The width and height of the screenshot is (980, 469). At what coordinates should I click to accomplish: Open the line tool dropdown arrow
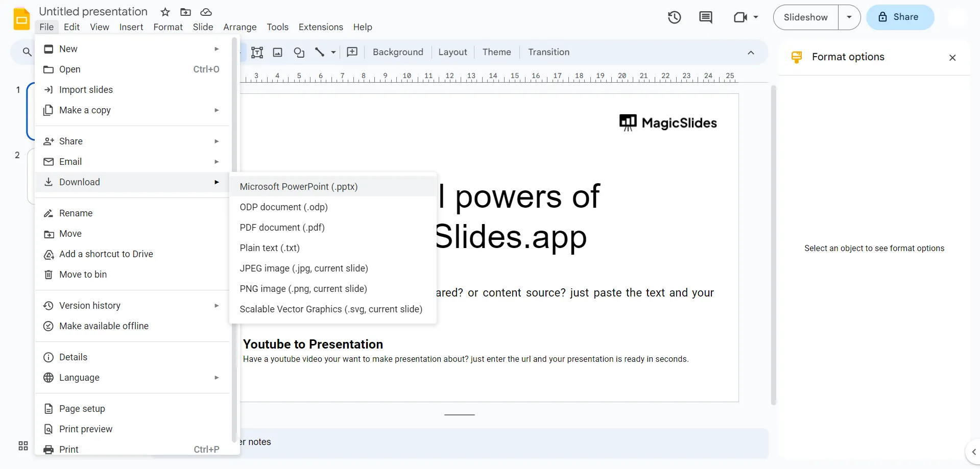(333, 52)
